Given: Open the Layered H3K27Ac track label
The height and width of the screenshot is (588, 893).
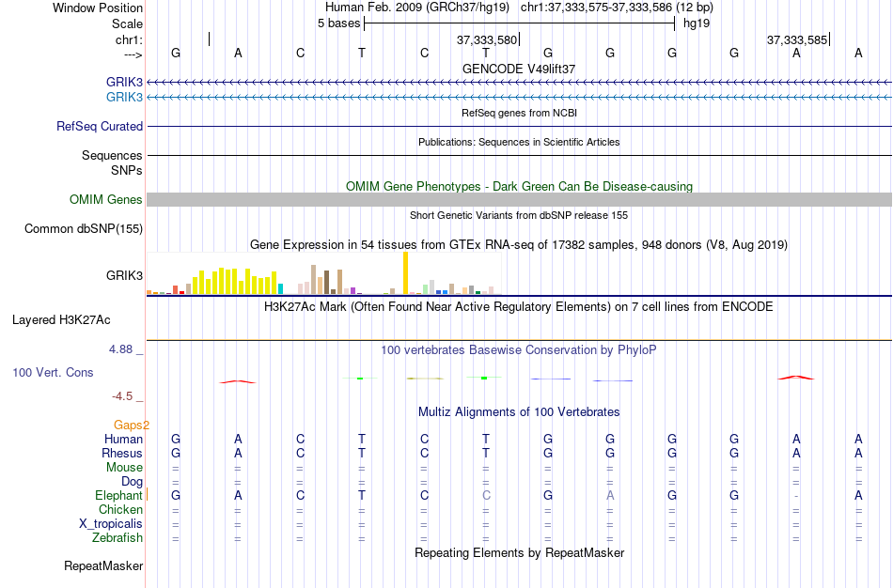Looking at the screenshot, I should click(x=61, y=320).
